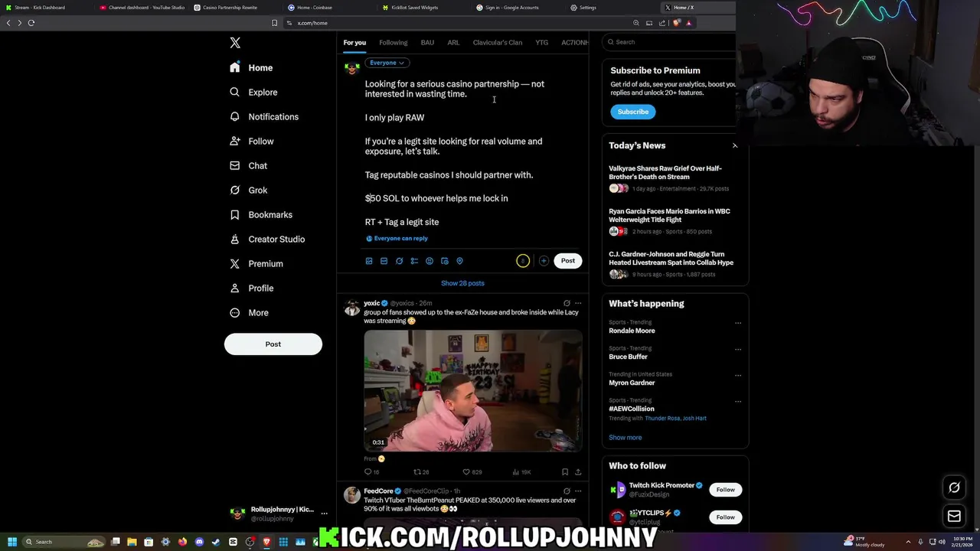Play yoxic's video thumbnail
Image resolution: width=980 pixels, height=551 pixels.
point(473,390)
